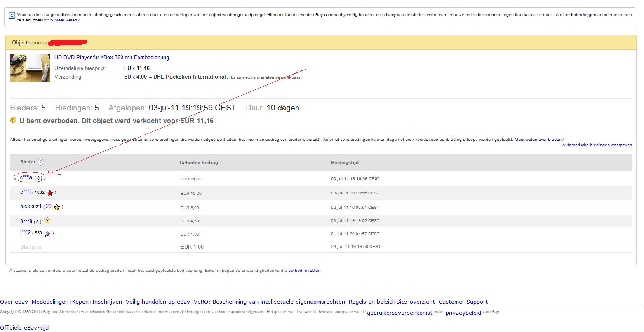Click bid amount EUR 5,00
Viewport: 644px width, 332px height.
(x=190, y=208)
